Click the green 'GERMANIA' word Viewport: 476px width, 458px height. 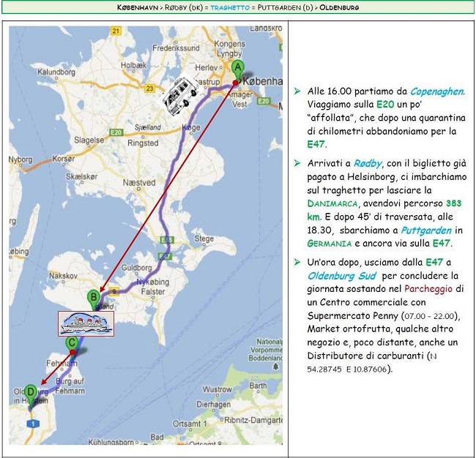(330, 244)
